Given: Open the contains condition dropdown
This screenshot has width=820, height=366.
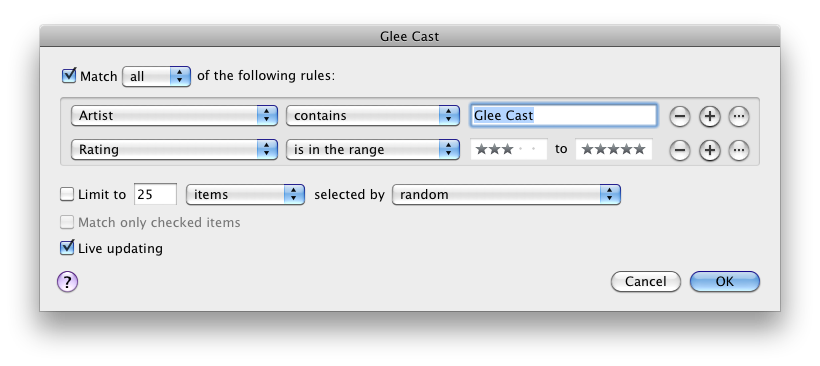Looking at the screenshot, I should coord(372,116).
